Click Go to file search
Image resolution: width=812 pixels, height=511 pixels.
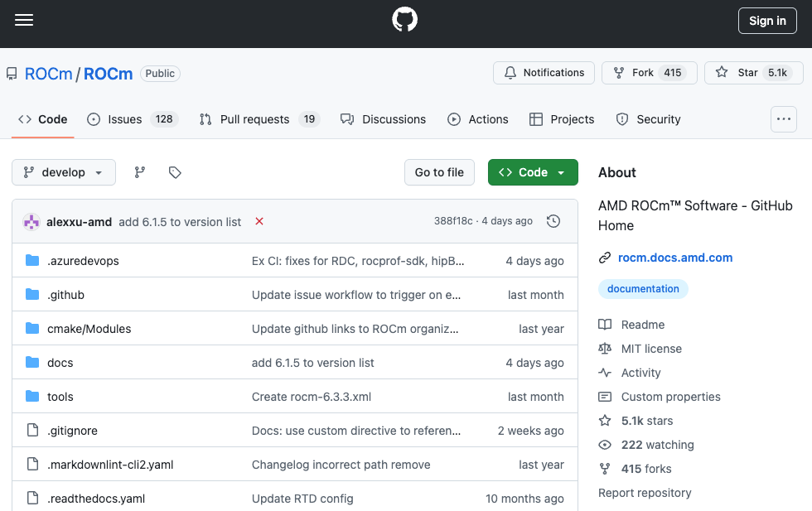pos(439,172)
